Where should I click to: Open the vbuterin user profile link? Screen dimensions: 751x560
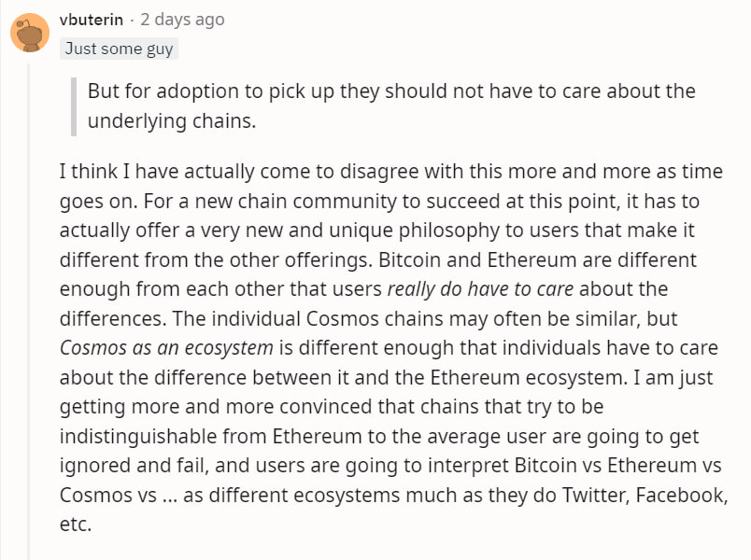[x=92, y=20]
